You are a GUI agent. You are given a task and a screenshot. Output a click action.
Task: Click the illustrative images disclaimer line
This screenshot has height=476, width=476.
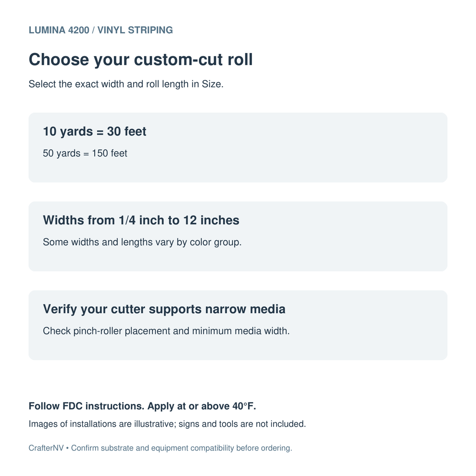(x=167, y=424)
